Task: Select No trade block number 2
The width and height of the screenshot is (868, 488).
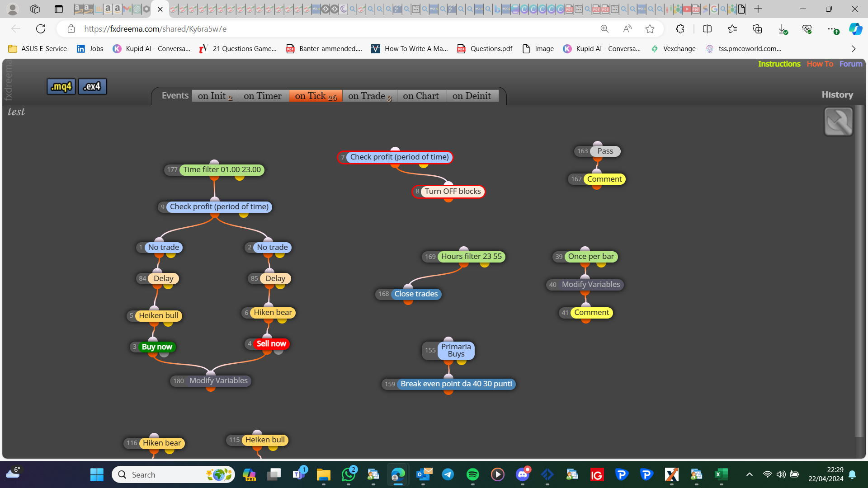Action: [268, 248]
